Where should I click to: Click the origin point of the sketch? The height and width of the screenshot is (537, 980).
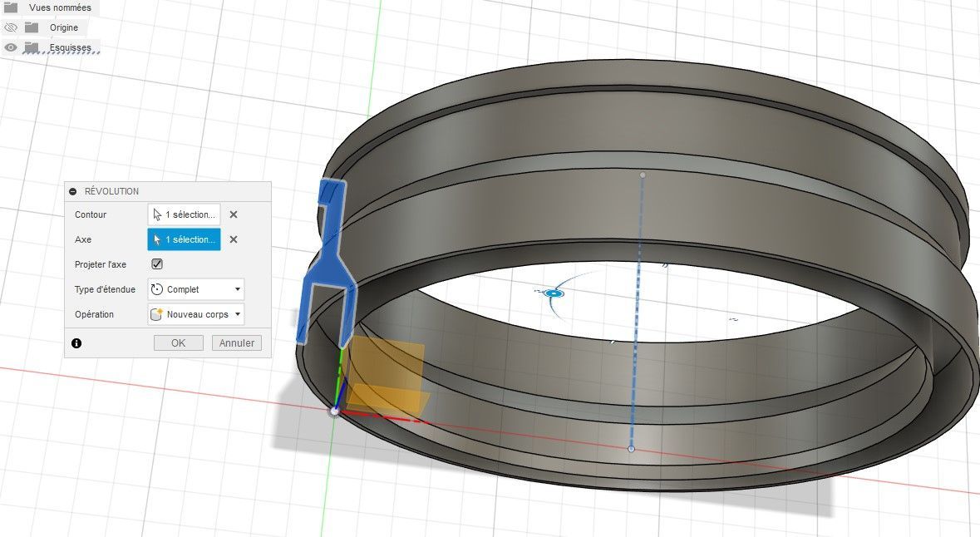334,411
